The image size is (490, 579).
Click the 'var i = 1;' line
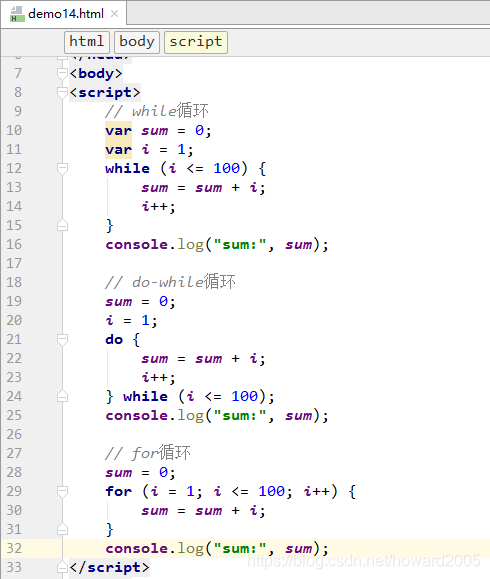(149, 150)
